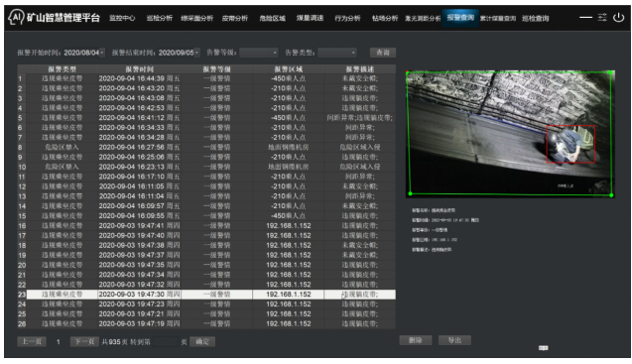Select alarm row 8 危险区禁入
Viewport: 632px width, 364px height.
click(206, 147)
